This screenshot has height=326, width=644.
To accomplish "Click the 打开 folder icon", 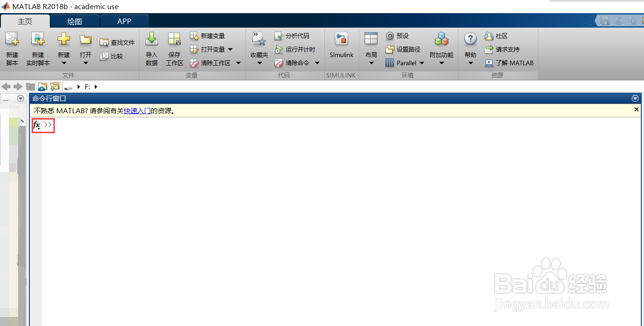I will click(x=86, y=39).
